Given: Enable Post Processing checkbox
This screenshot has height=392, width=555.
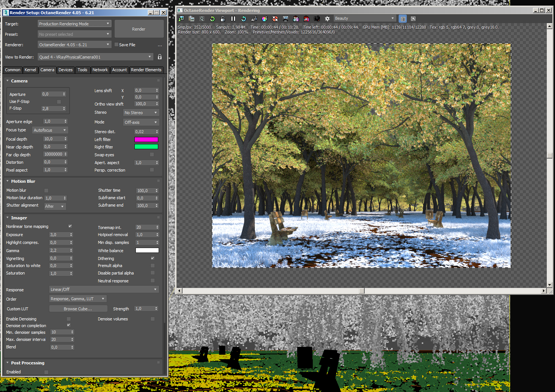Looking at the screenshot, I should (46, 372).
